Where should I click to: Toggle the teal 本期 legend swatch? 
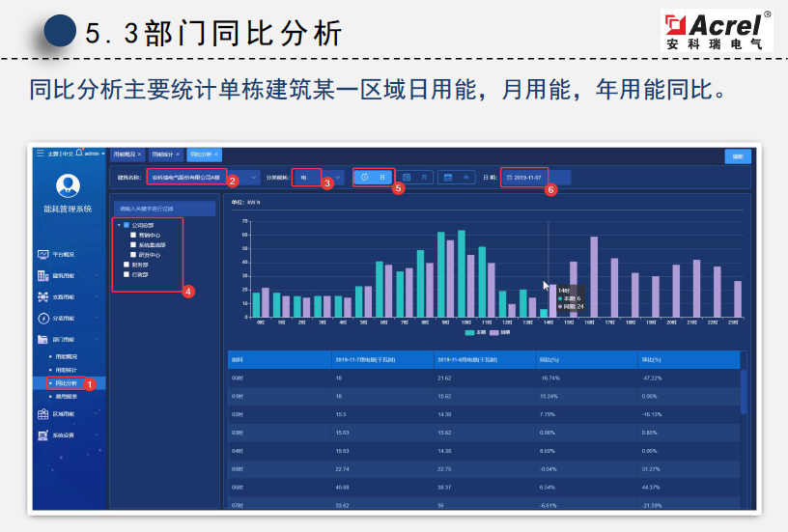pos(470,332)
